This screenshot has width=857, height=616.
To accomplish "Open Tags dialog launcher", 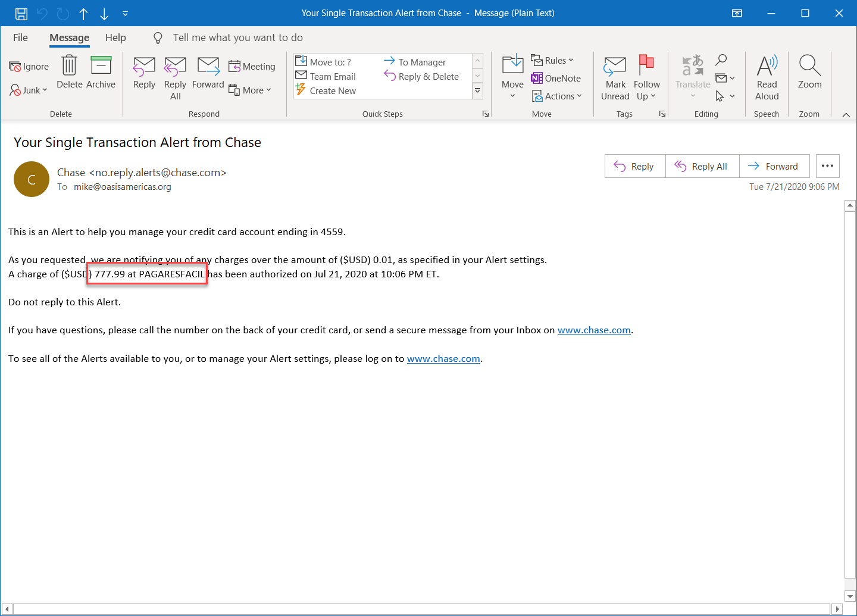I will 662,114.
